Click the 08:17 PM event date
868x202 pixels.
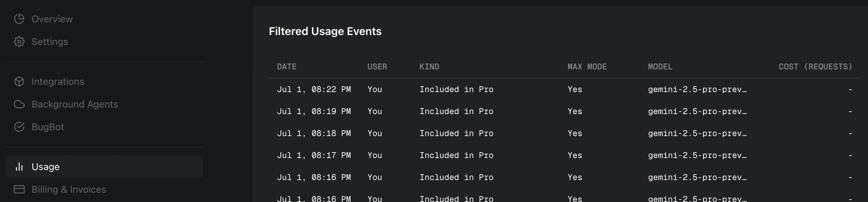[x=314, y=155]
